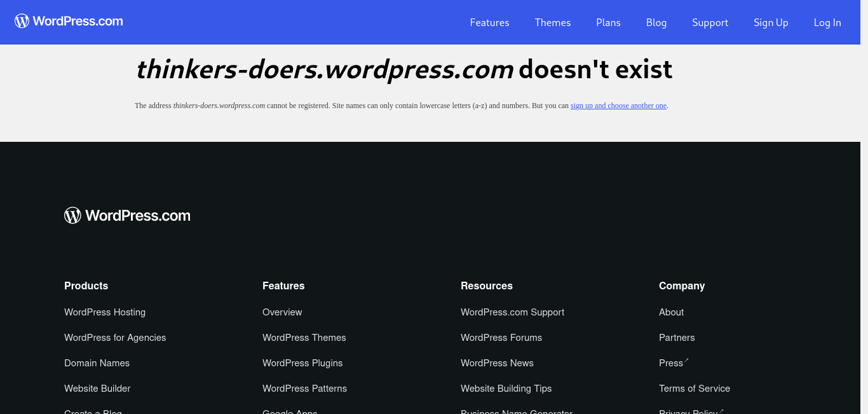This screenshot has height=414, width=868.
Task: Open the Themes menu item
Action: tap(553, 22)
